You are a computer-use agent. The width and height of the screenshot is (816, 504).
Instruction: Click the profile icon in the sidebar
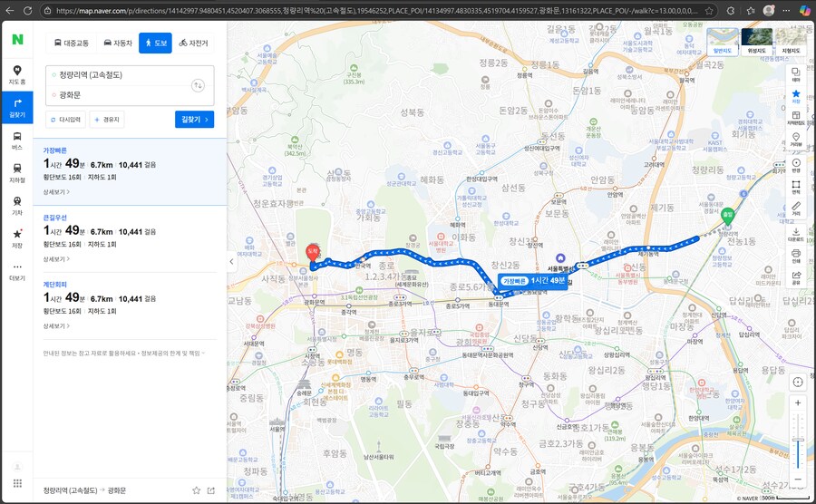click(17, 467)
